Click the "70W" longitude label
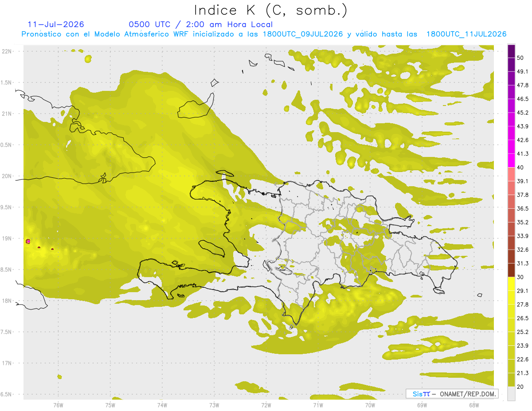 [370, 405]
